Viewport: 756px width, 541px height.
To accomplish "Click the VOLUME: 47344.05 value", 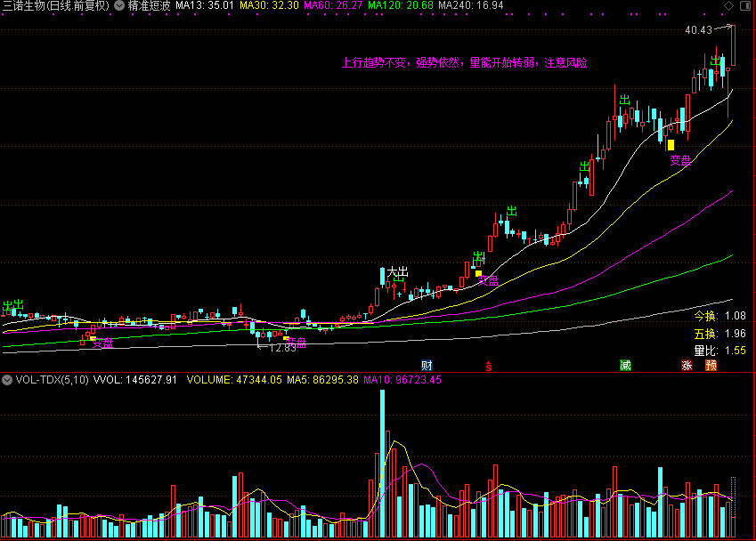I will pyautogui.click(x=234, y=380).
